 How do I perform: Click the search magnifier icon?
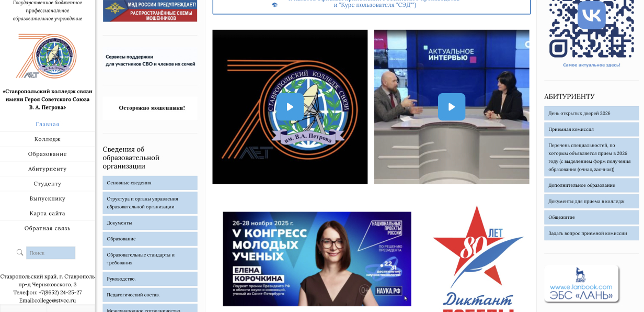click(20, 252)
